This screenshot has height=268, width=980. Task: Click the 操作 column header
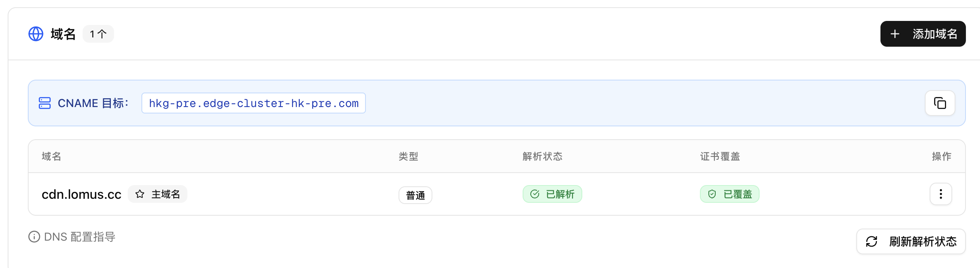point(941,156)
